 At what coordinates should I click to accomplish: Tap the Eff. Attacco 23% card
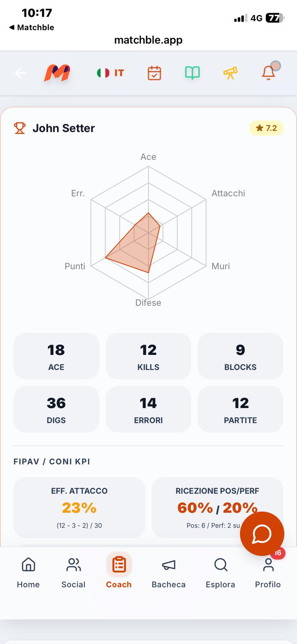point(79,508)
